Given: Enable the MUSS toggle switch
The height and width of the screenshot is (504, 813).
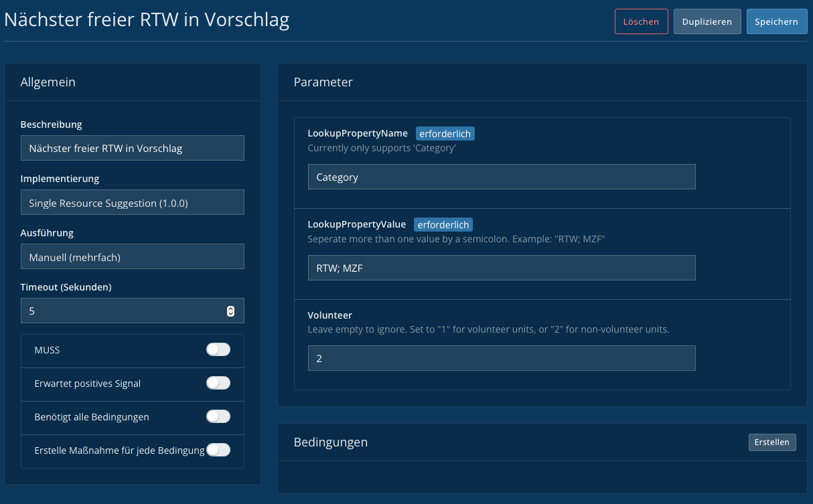Looking at the screenshot, I should 218,349.
